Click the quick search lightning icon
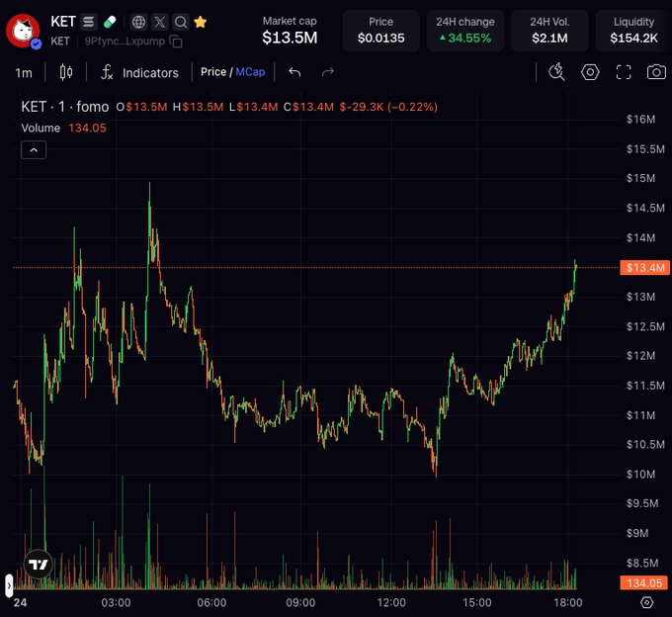Image resolution: width=672 pixels, height=617 pixels. tap(556, 72)
